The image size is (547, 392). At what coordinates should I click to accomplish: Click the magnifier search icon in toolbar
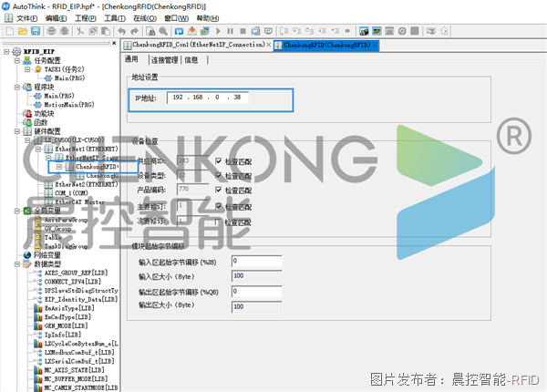(x=163, y=31)
